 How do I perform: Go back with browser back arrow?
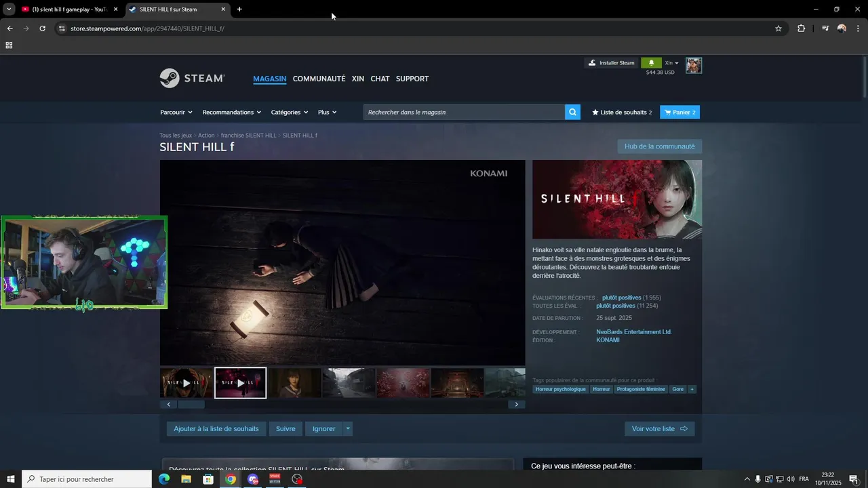coord(9,28)
